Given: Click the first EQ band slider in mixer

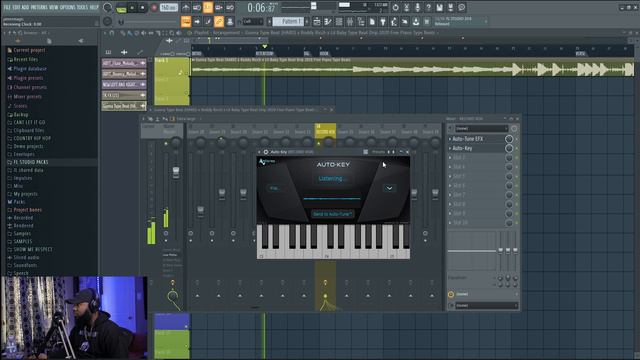Looking at the screenshot, I should (500, 250).
